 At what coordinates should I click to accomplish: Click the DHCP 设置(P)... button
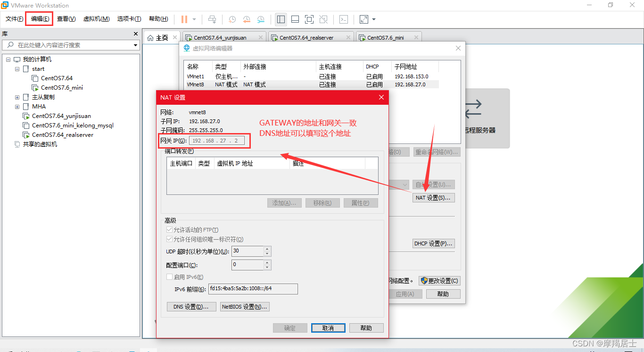pos(433,243)
